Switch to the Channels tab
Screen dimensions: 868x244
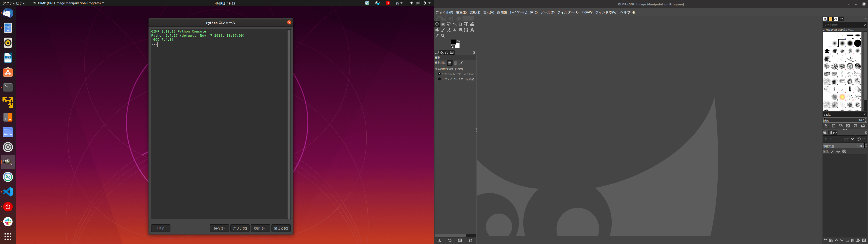pyautogui.click(x=830, y=133)
